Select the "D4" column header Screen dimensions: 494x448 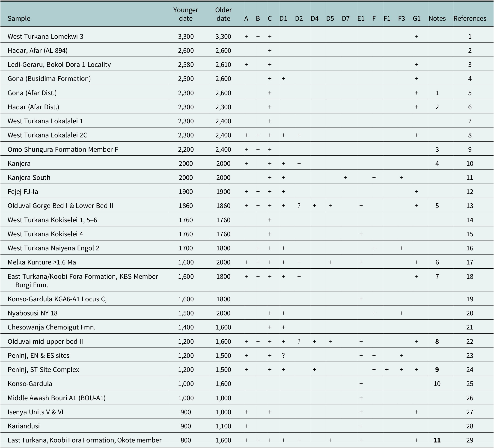314,19
